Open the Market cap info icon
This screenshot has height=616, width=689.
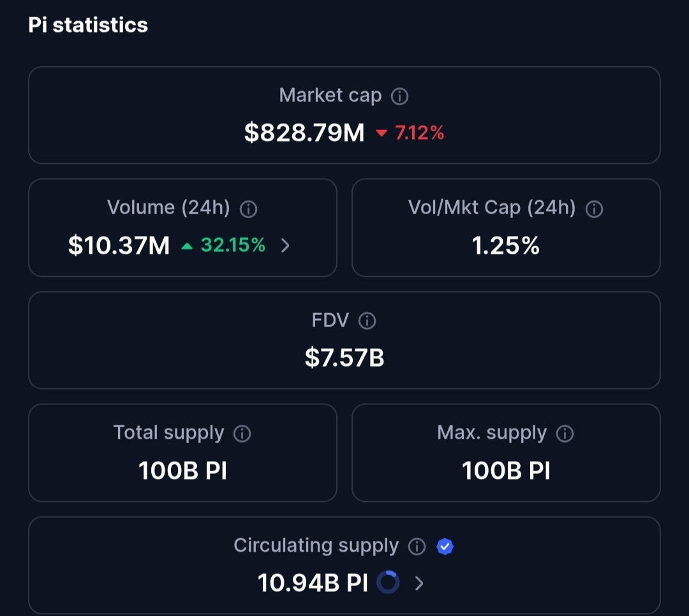click(399, 96)
